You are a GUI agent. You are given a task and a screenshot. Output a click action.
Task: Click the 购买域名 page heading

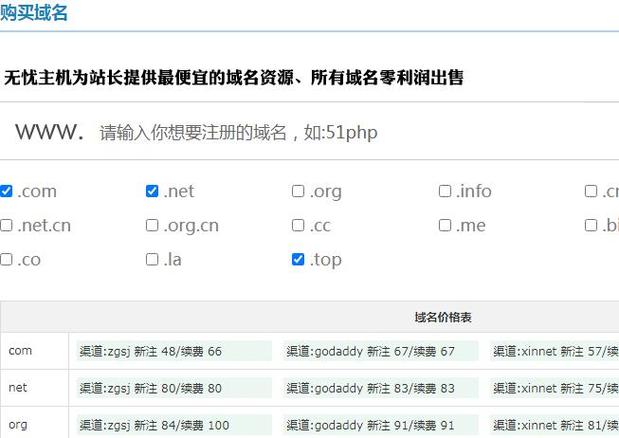pos(34,13)
